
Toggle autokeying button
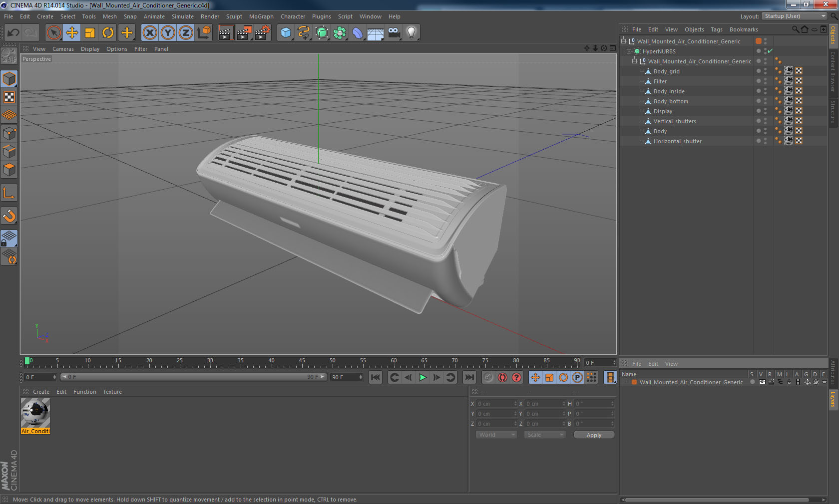click(x=502, y=377)
